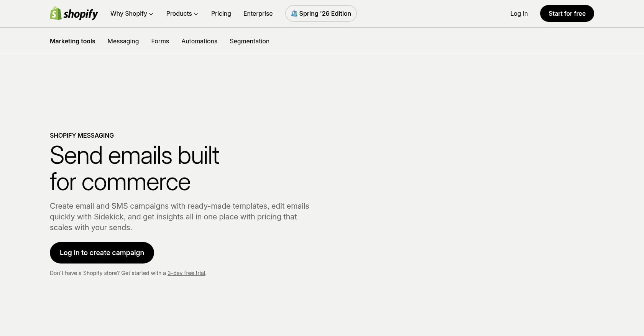Go to the Pricing page

pos(221,13)
